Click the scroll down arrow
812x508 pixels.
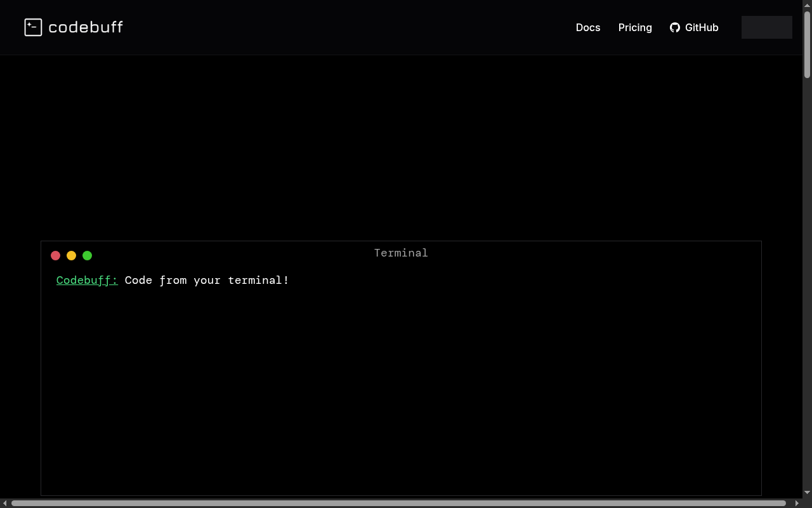point(808,492)
